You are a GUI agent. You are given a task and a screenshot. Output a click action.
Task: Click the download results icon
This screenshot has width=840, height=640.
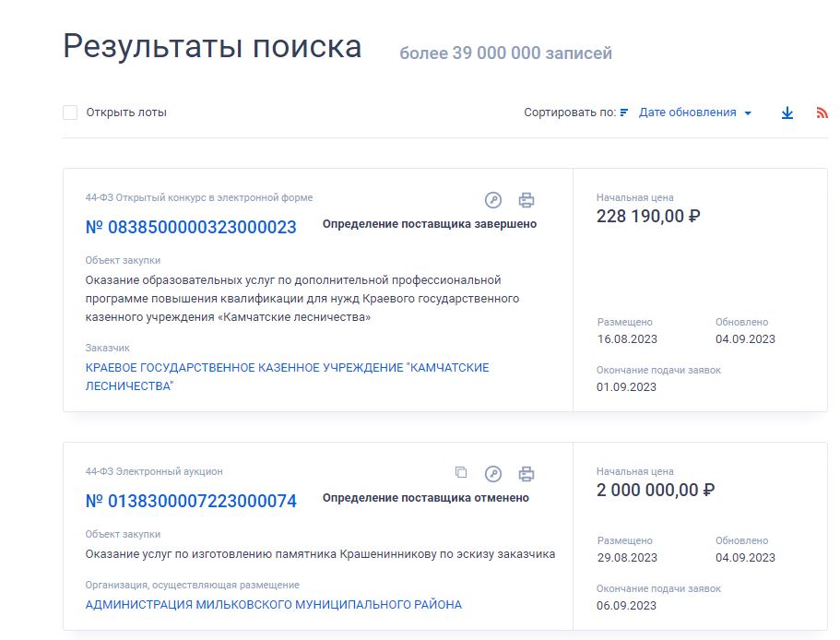point(787,112)
